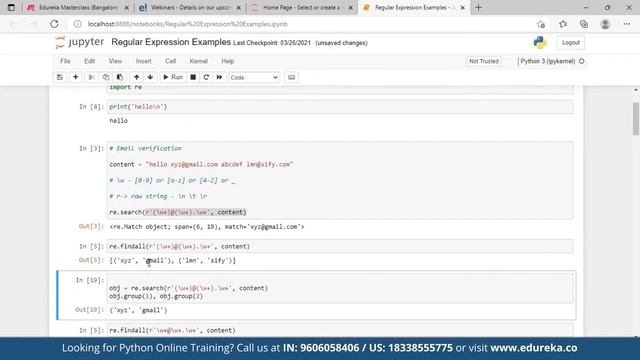Rename notebook via Regular Expression Examples title
The width and height of the screenshot is (640, 360).
171,42
